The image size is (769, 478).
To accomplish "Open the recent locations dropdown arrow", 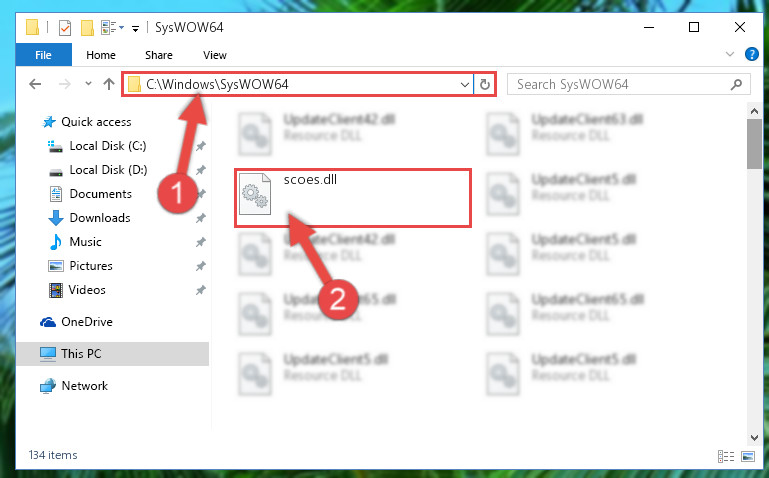I will coord(88,84).
